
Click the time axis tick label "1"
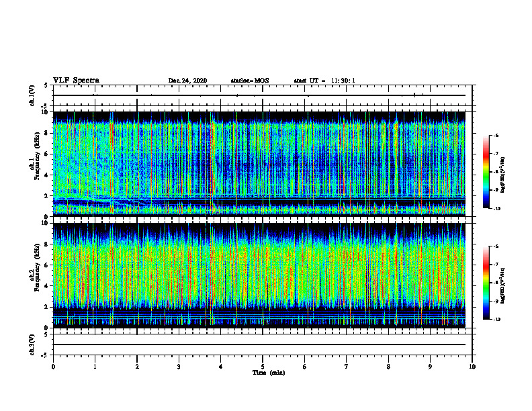click(95, 367)
